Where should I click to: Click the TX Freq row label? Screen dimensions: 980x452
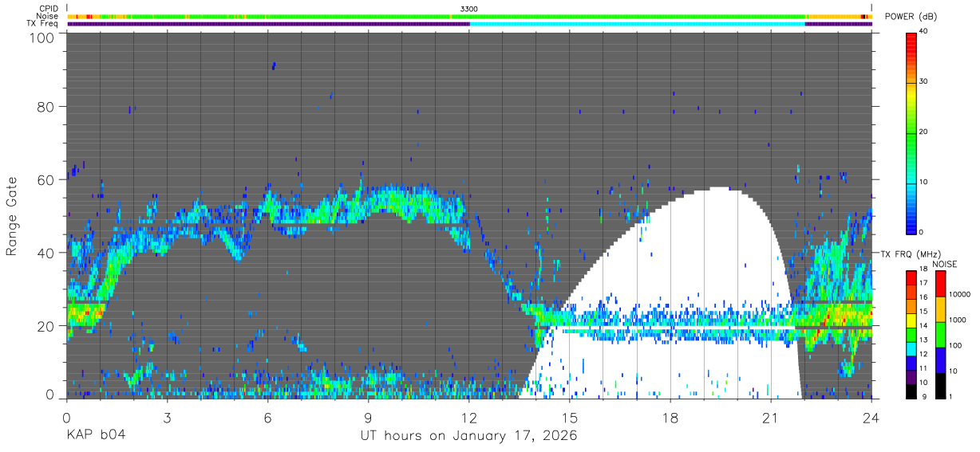pyautogui.click(x=43, y=24)
